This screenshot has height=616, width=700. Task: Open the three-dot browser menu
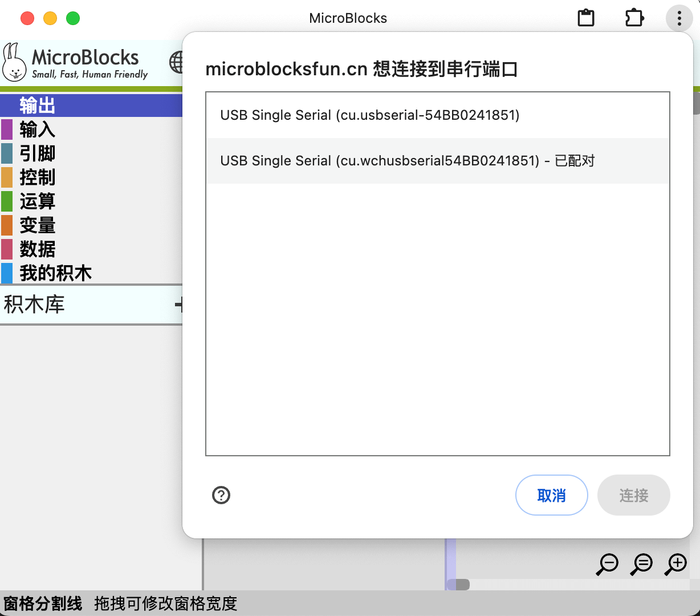679,18
